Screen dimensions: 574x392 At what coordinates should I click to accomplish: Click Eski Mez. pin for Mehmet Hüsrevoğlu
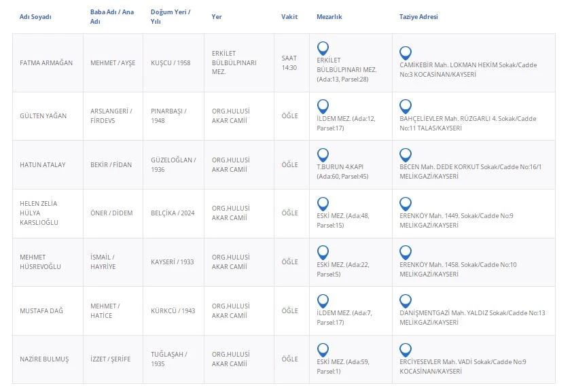click(x=323, y=253)
